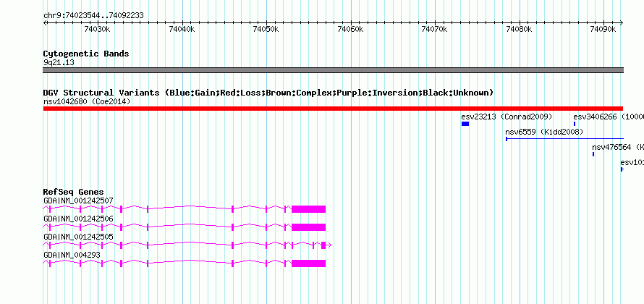Screen dimensions: 644x304
Task: Click the GDA NM_001242505 strand arrow end
Action: (x=329, y=245)
